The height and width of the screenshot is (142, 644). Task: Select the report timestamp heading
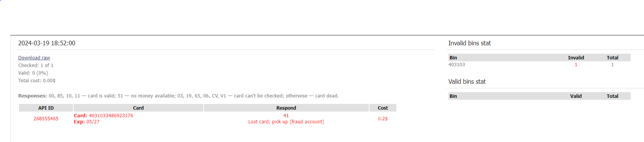(47, 43)
